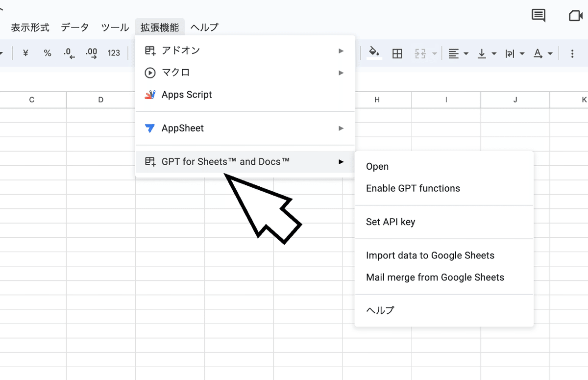Pick a fill color with paint bucket
The image size is (588, 380).
click(374, 53)
